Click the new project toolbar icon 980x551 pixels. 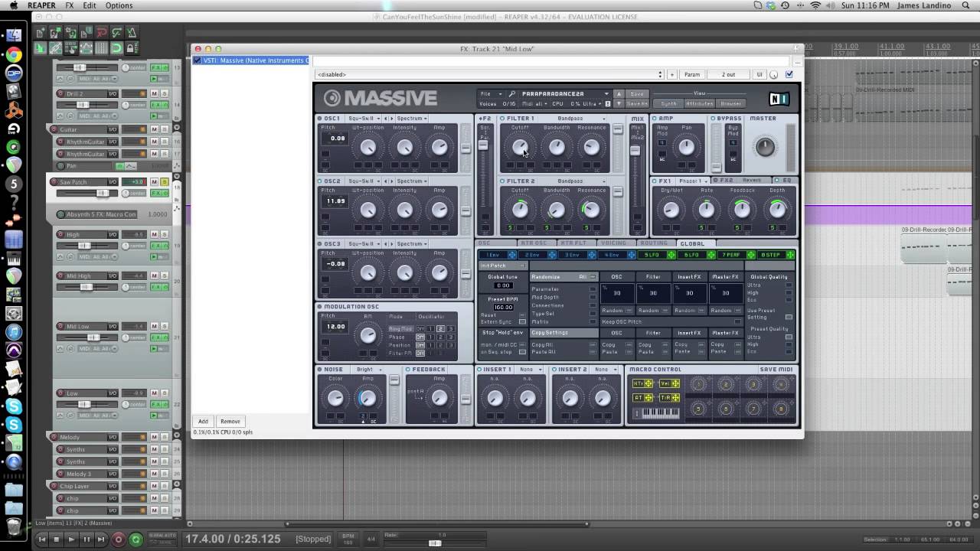40,33
